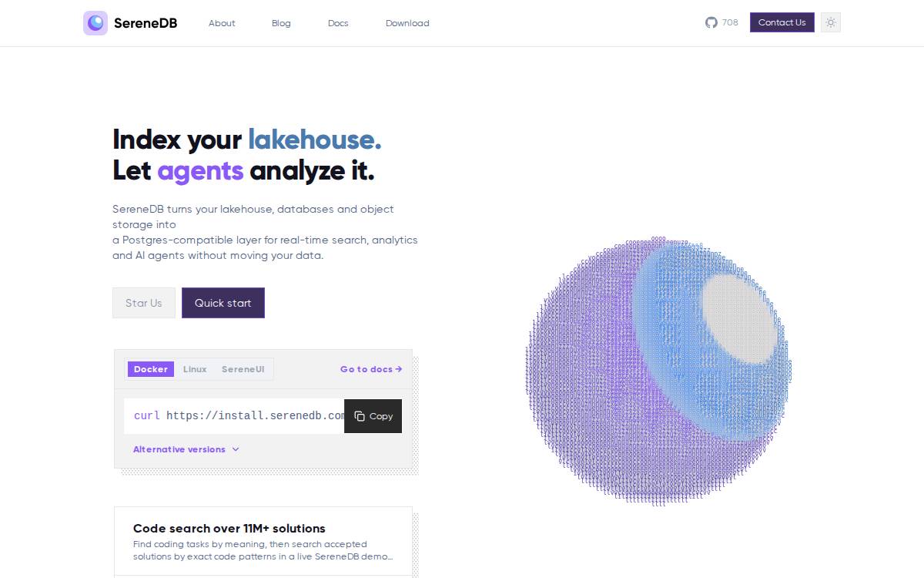Click the animated ASCII sphere graphic
The height and width of the screenshot is (578, 924).
pos(658,371)
